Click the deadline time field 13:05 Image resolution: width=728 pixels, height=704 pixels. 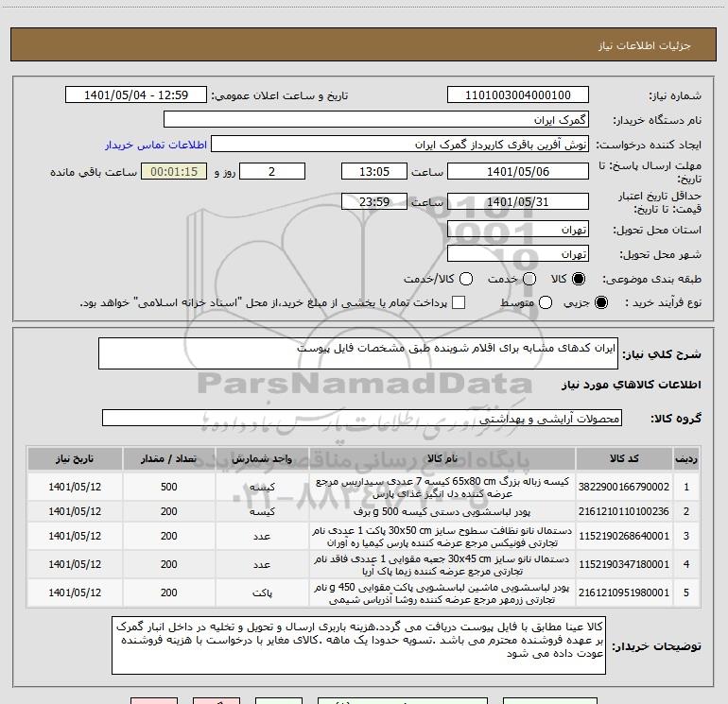click(374, 171)
